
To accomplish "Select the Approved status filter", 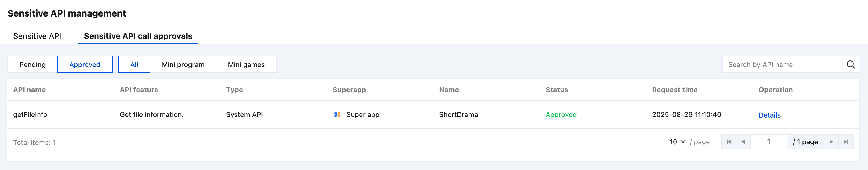I will pyautogui.click(x=84, y=64).
